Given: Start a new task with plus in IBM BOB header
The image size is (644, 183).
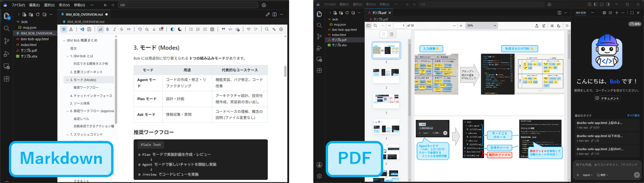Looking at the screenshot, I should coord(616,13).
